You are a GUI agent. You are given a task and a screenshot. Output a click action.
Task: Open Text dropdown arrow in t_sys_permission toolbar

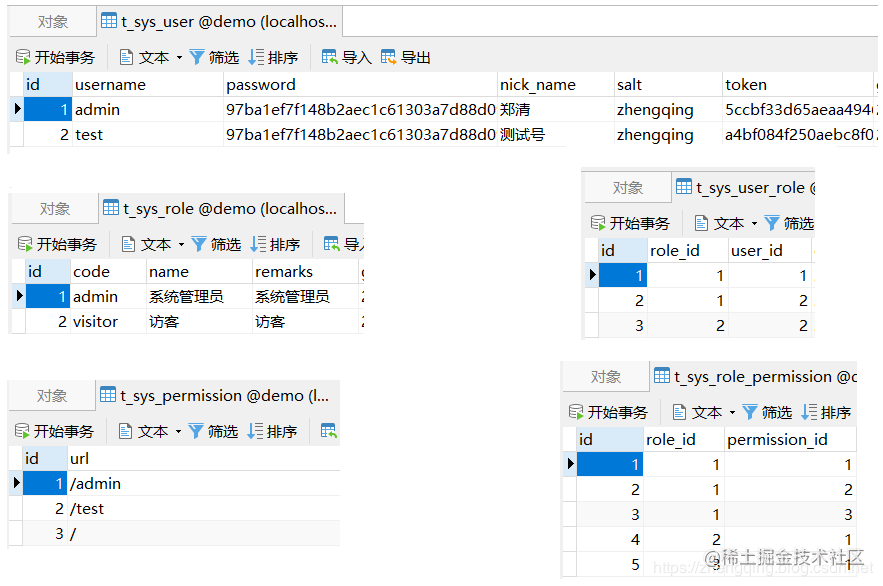[x=179, y=431]
